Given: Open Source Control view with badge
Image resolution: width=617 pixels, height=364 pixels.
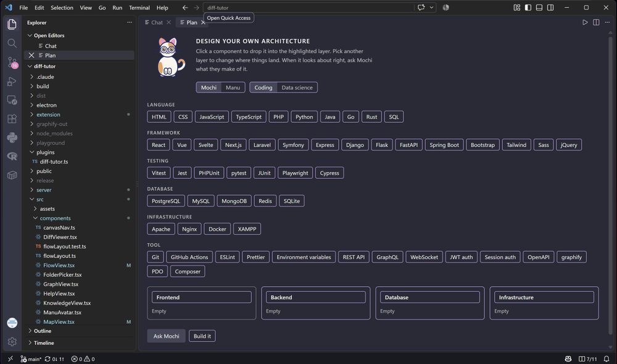Looking at the screenshot, I should pos(12,62).
